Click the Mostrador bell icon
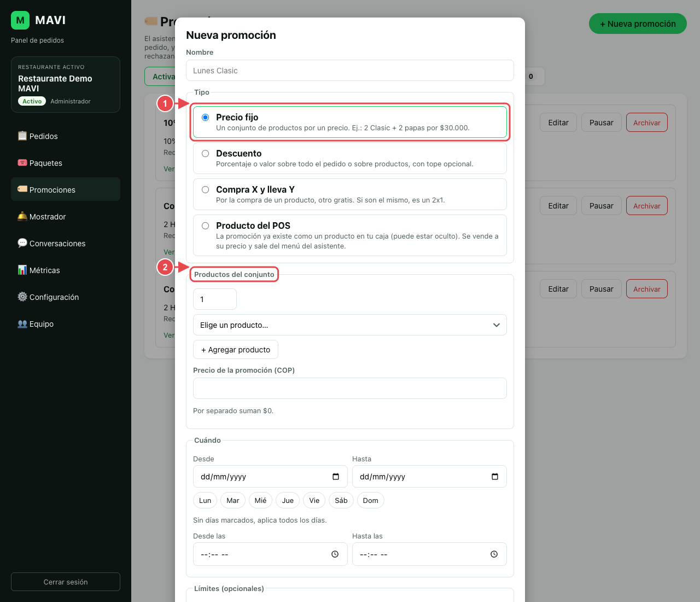Image resolution: width=700 pixels, height=602 pixels. (22, 216)
